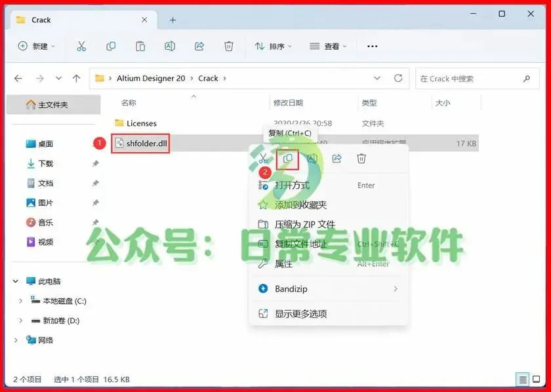551x392 pixels.
Task: Click the toolbar Paste clipboard icon
Action: (x=140, y=46)
